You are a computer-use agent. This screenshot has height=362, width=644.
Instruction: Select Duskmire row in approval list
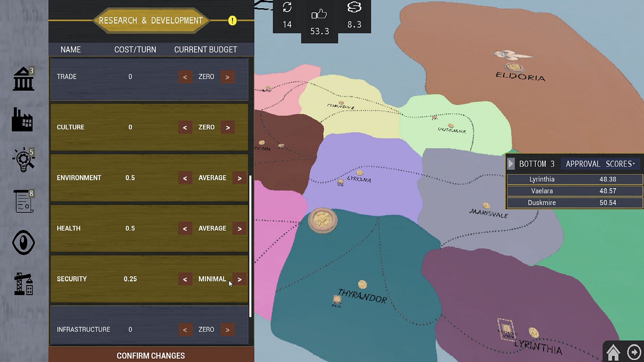[x=575, y=203]
